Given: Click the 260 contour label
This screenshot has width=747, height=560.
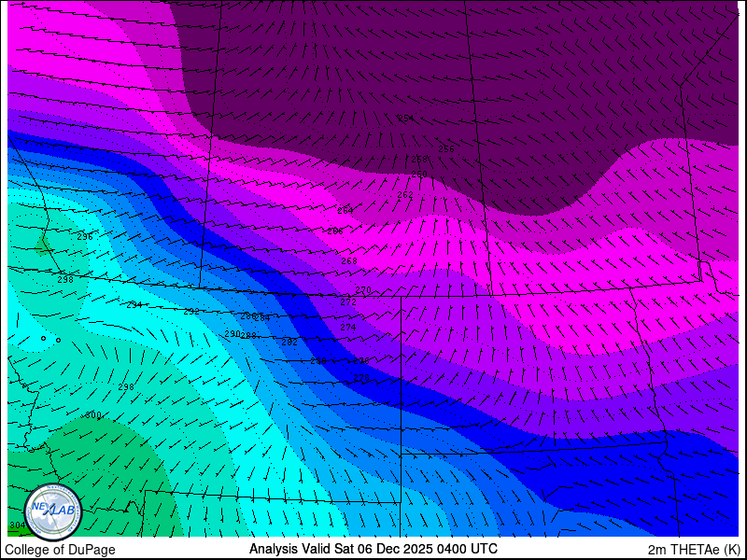Looking at the screenshot, I should pyautogui.click(x=419, y=175).
